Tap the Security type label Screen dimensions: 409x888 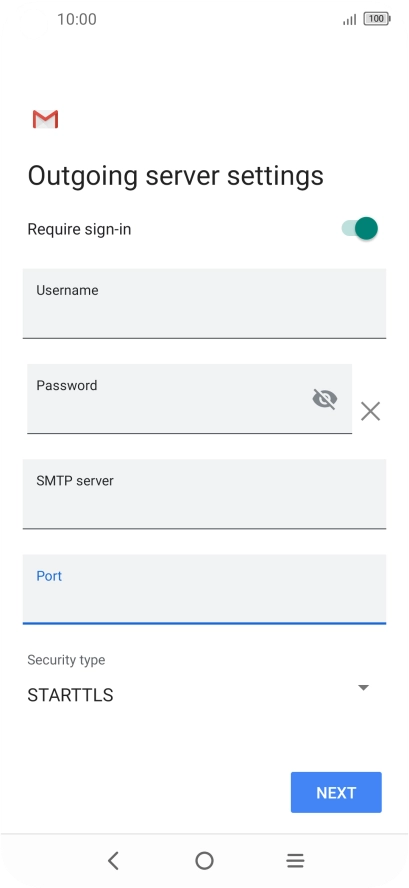point(66,660)
